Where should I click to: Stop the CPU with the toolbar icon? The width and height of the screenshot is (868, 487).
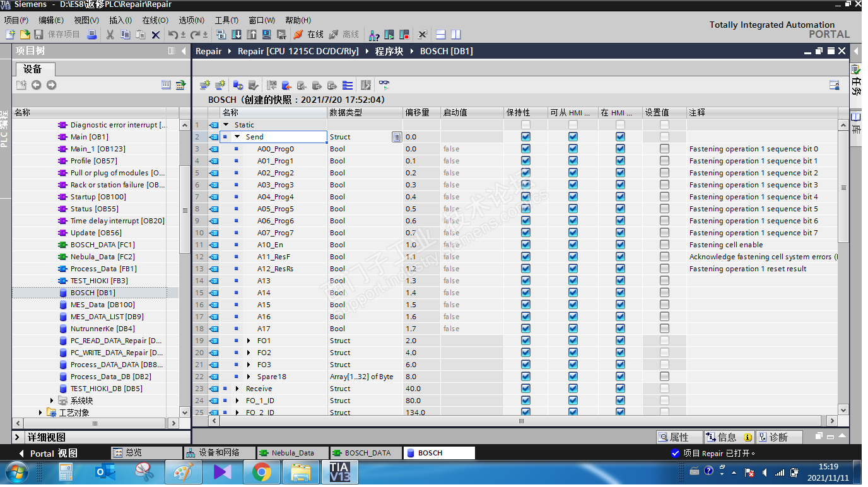coord(404,34)
